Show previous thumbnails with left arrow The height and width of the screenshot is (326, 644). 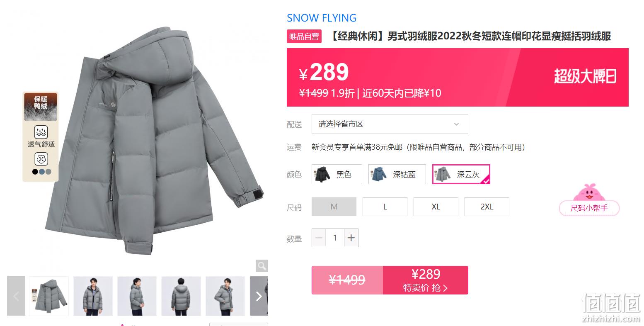16,296
